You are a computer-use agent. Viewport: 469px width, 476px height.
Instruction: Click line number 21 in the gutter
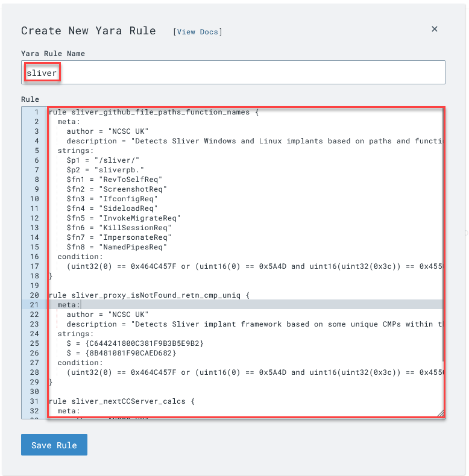pyautogui.click(x=34, y=305)
